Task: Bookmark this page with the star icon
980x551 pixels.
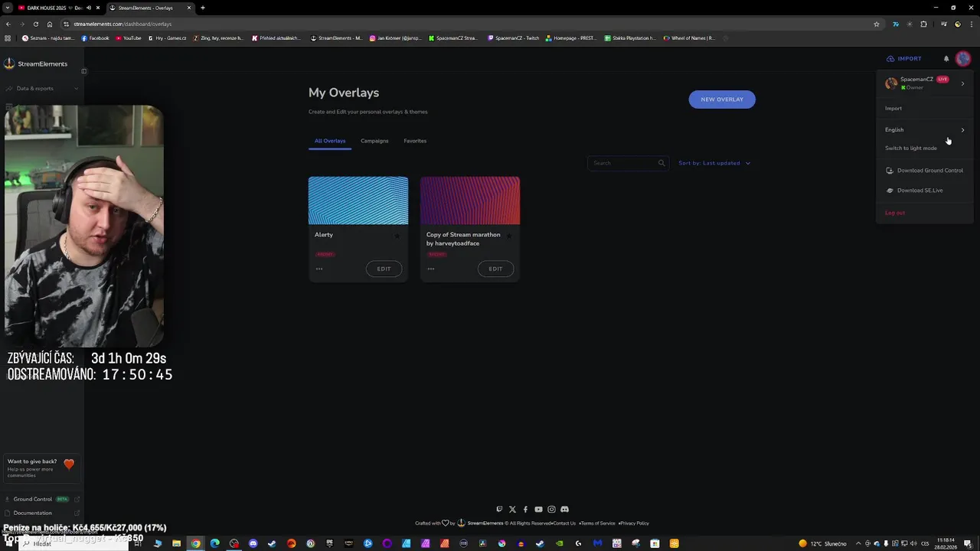Action: [x=877, y=24]
